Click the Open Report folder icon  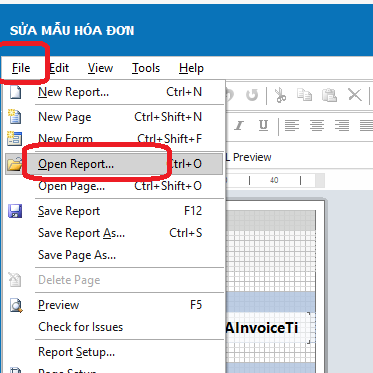pos(15,164)
